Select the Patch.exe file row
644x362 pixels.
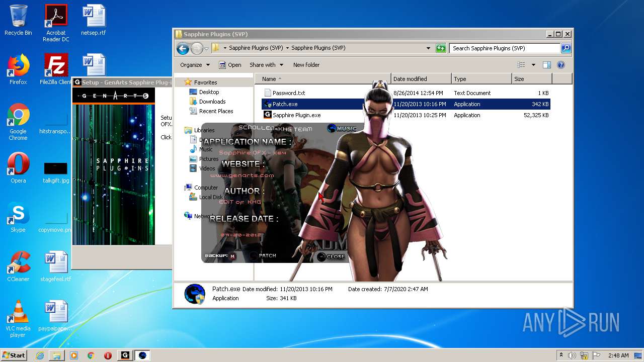click(406, 104)
